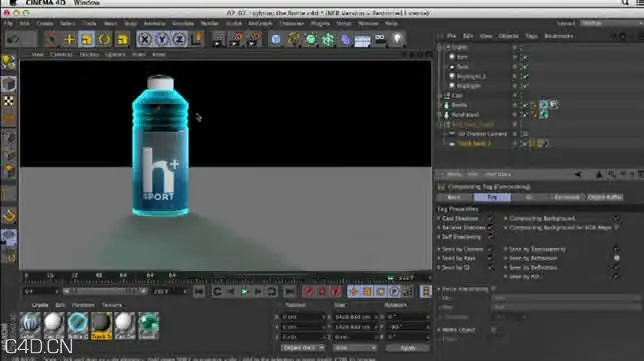Screen dimensions: 644x361
Task: Toggle Seen by Camera checkbox
Action: 490,249
